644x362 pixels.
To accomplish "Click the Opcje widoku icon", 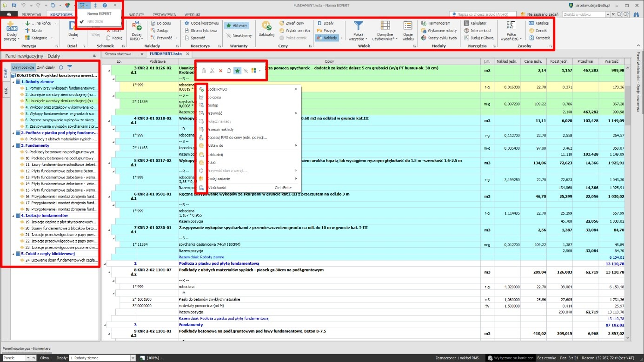I will [408, 26].
